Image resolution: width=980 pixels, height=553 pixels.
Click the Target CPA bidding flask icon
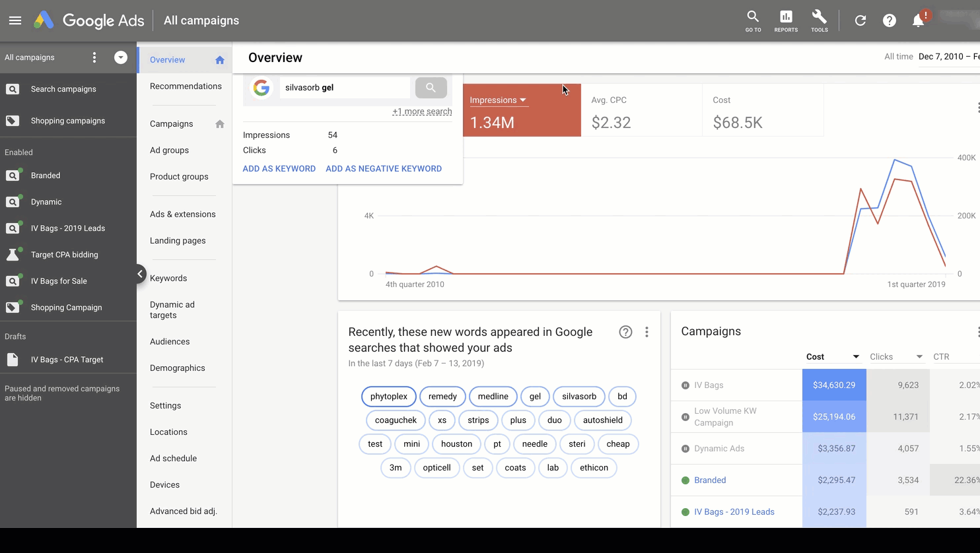[13, 255]
